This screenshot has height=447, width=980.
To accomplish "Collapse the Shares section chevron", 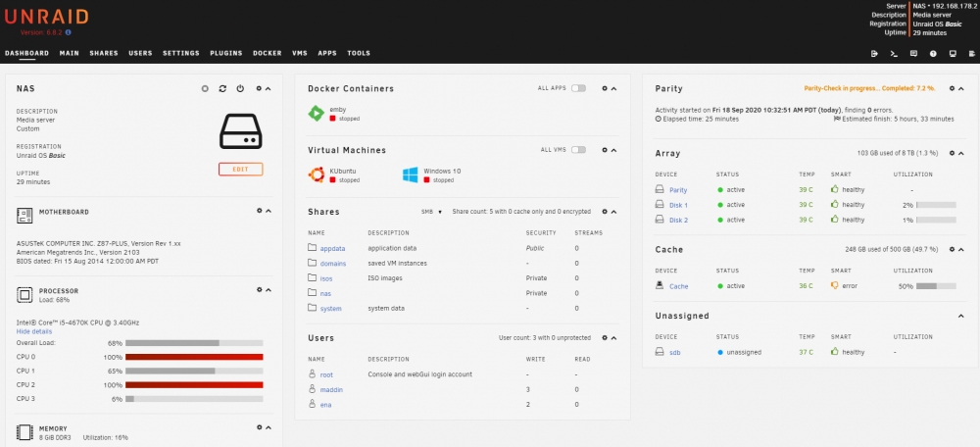I will coord(613,212).
